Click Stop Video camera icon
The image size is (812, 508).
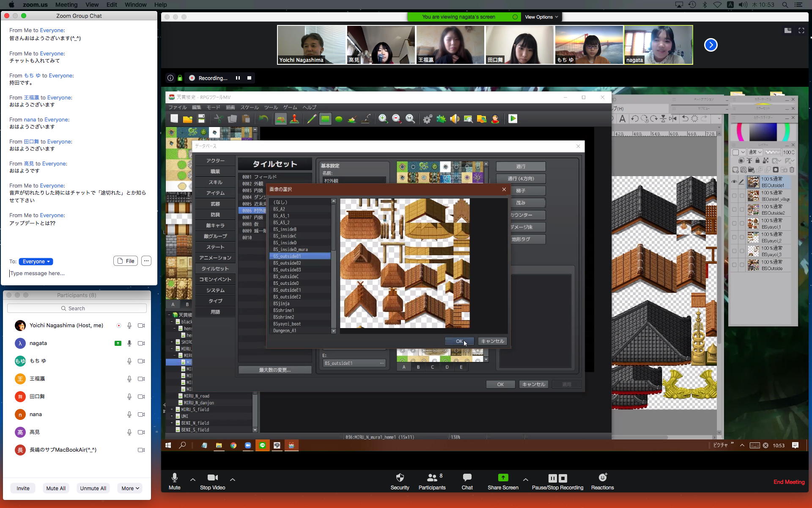coord(212,478)
